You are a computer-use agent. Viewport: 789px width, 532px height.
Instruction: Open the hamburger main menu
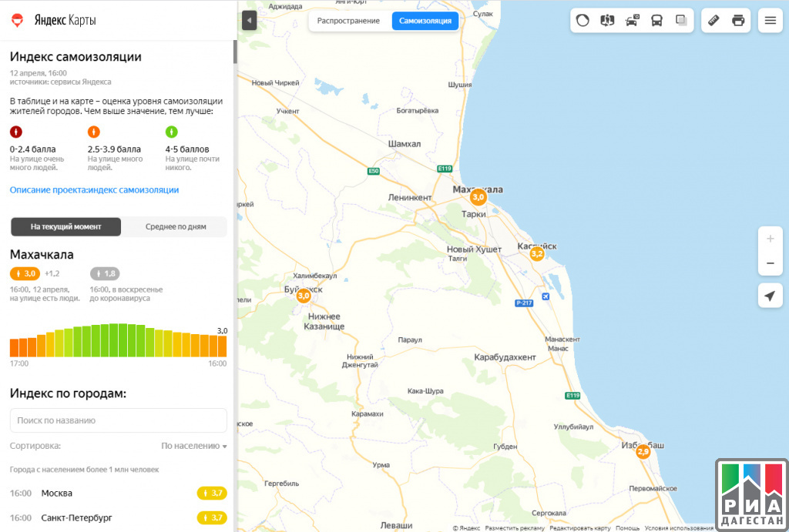pos(770,21)
